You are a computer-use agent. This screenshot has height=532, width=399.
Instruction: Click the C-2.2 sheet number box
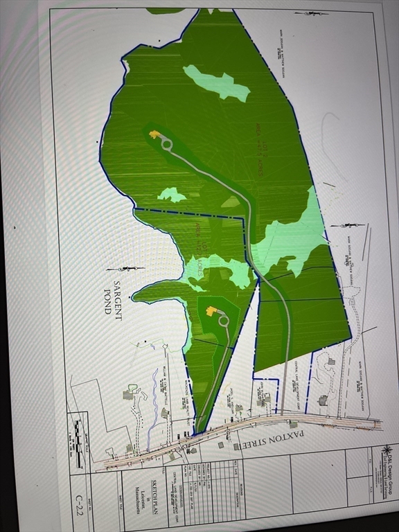click(x=79, y=500)
